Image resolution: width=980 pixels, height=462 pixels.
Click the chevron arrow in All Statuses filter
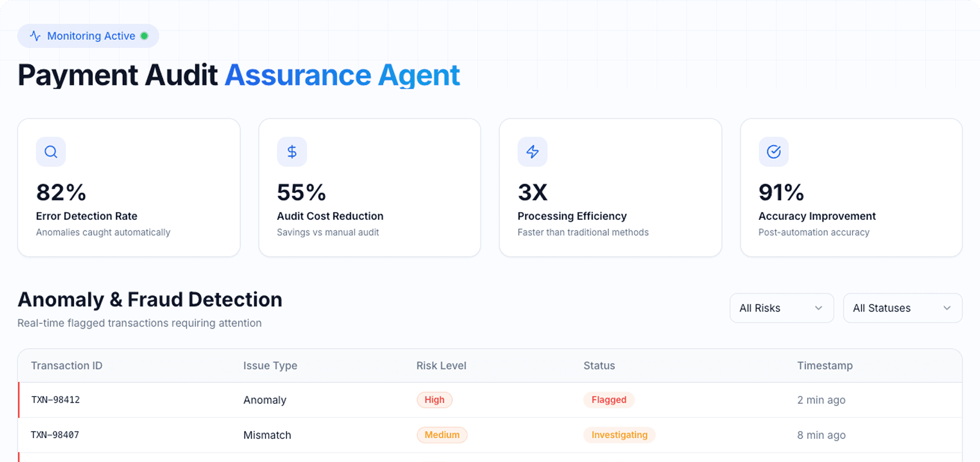click(x=947, y=308)
